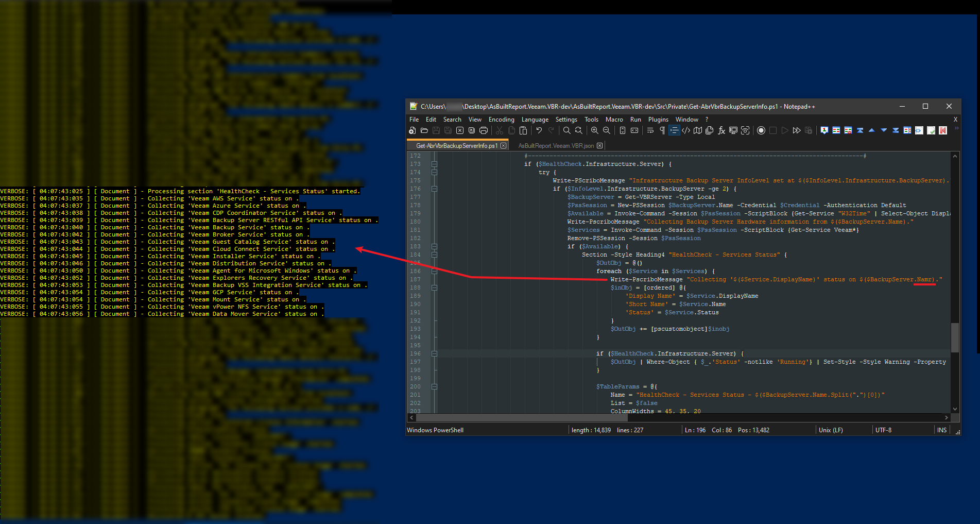Play back the recorded macro

(785, 130)
